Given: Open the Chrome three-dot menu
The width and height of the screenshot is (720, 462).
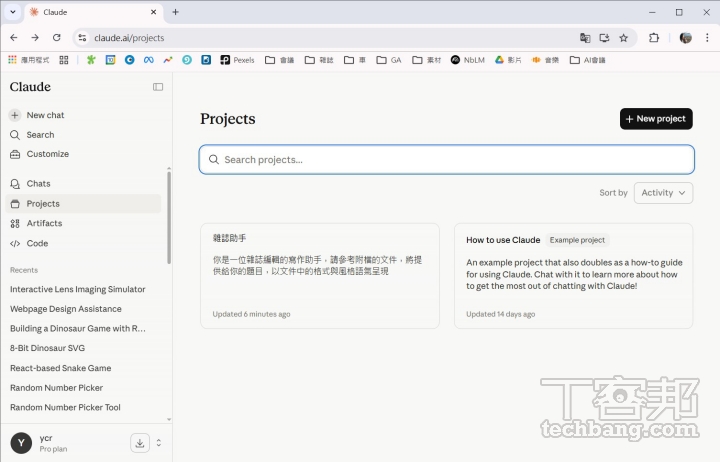Looking at the screenshot, I should [707, 38].
